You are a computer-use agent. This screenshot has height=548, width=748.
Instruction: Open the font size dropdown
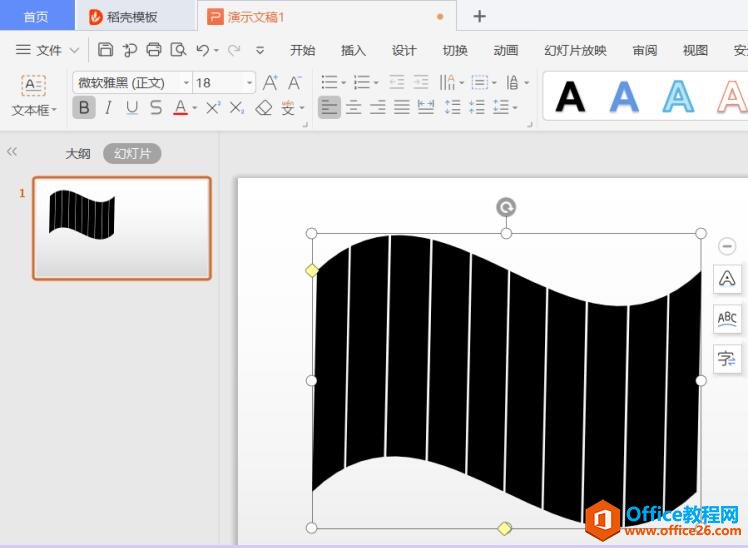click(249, 83)
